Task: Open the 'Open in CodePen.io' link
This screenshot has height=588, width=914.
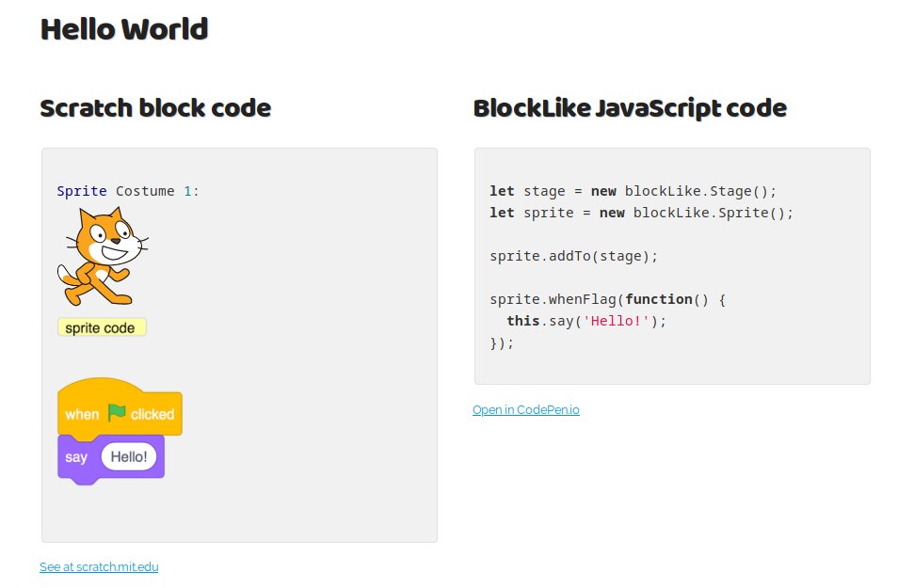Action: click(526, 409)
